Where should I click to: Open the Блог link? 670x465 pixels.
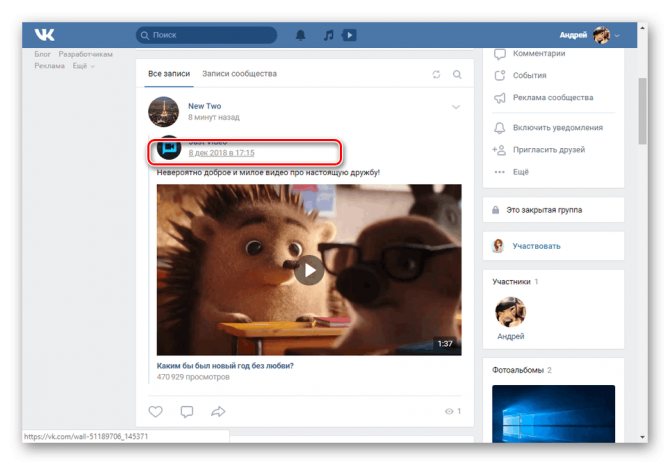pos(42,54)
